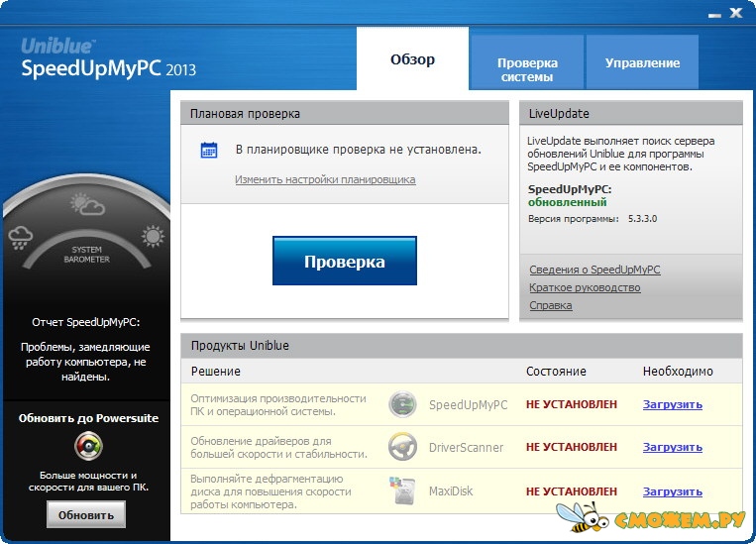Click the Uniblue SpeedUpMyPC 2013 logo
Viewport: 756px width, 544px height.
coord(108,58)
